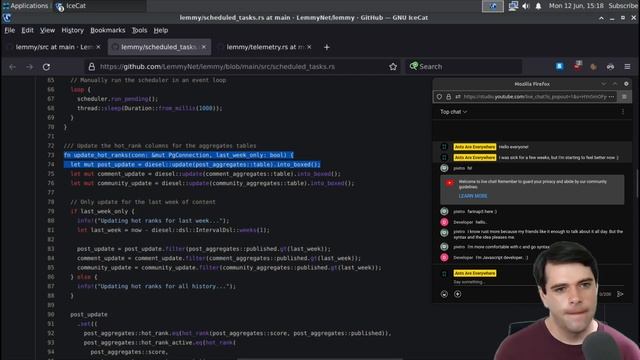Click the send arrow in live chat
The image size is (640, 360).
[x=620, y=294]
